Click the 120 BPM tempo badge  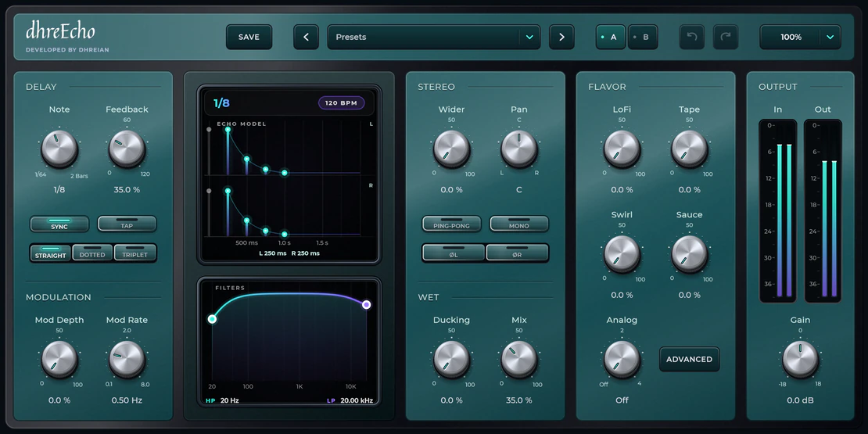pyautogui.click(x=341, y=103)
